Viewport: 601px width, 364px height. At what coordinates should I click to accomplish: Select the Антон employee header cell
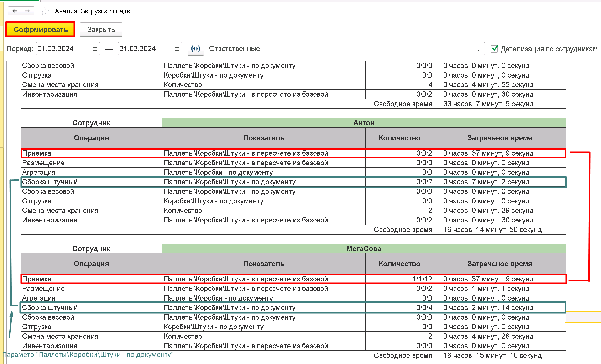point(364,123)
